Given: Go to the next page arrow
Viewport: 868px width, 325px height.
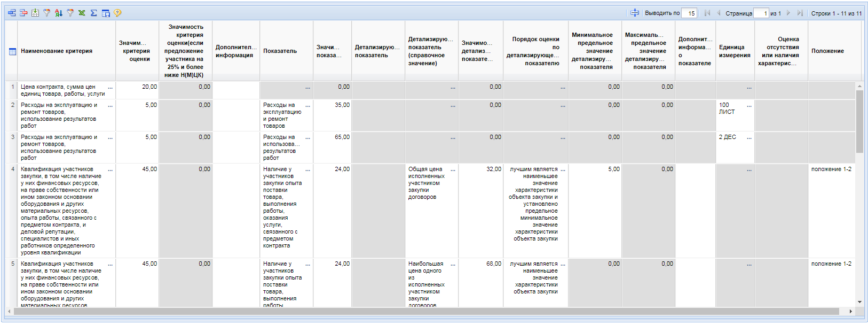Looking at the screenshot, I should (788, 13).
